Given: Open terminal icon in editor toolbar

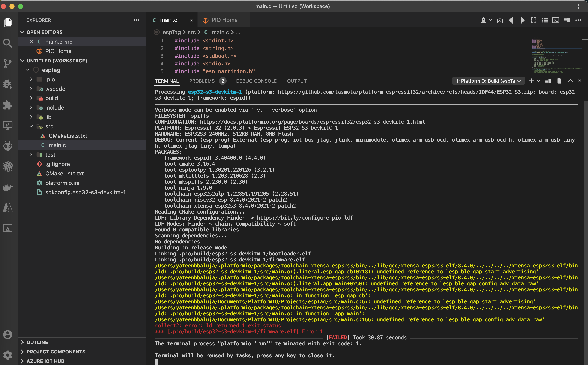Looking at the screenshot, I should pos(556,20).
